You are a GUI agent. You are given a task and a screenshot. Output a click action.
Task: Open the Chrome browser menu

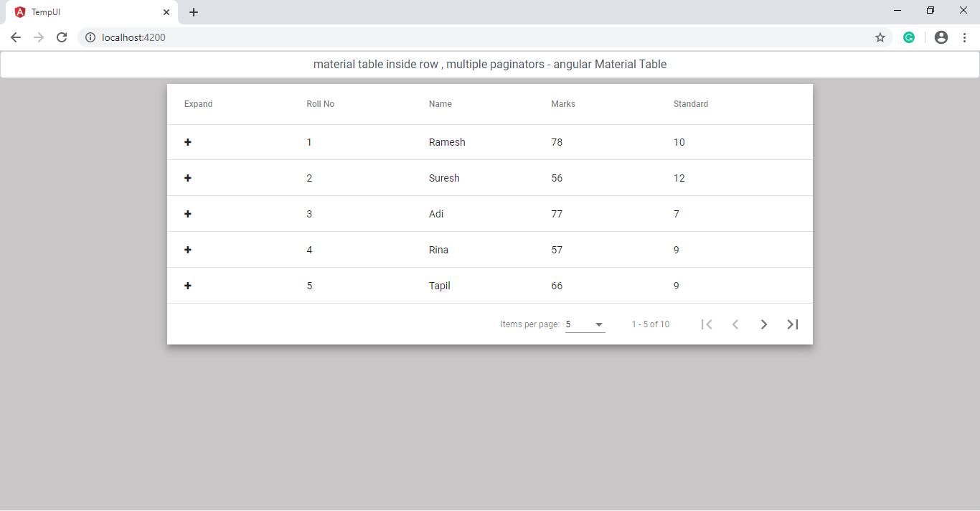(x=965, y=37)
